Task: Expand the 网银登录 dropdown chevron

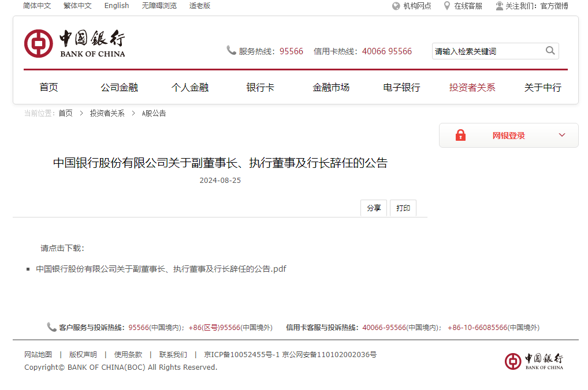Action: 561,134
